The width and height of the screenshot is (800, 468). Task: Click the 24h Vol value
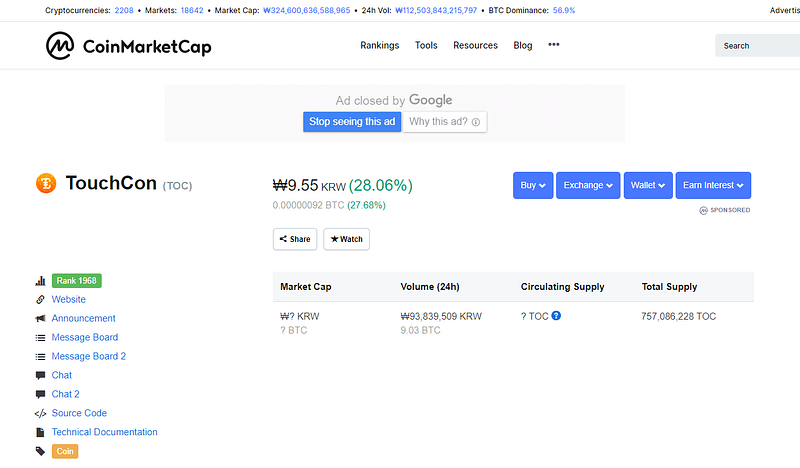[436, 10]
